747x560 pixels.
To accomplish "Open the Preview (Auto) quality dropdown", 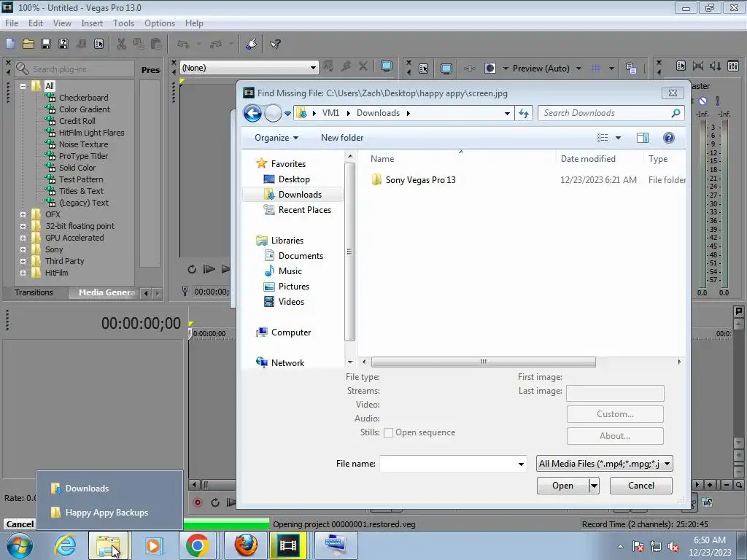I will point(578,69).
